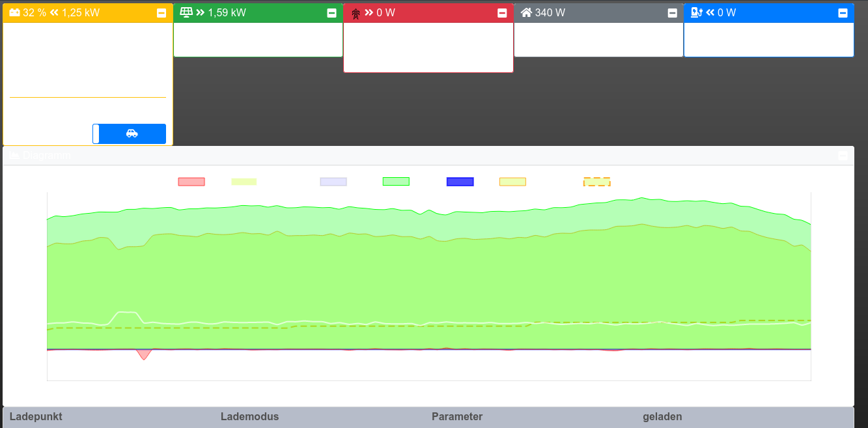The image size is (868, 428).
Task: Click the Ladepunkt column header
Action: click(36, 417)
